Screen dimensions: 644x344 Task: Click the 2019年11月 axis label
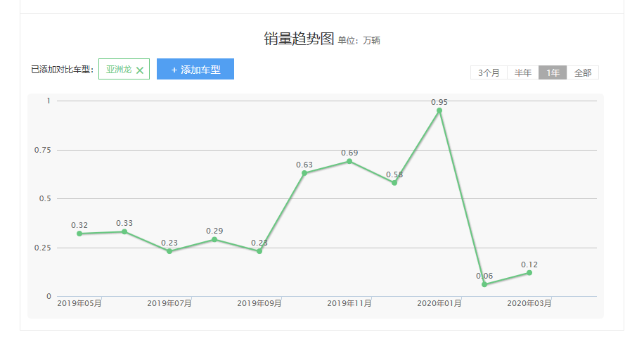(349, 303)
